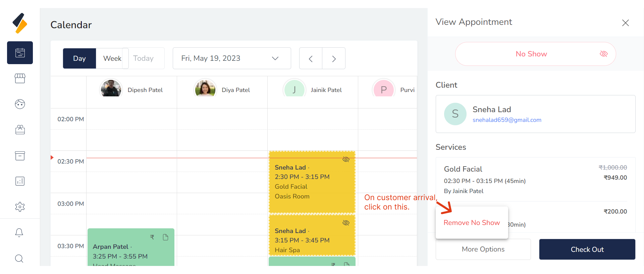Screen dimensions: 644x274
Task: Select Remove No Show menu option
Action: (x=472, y=223)
